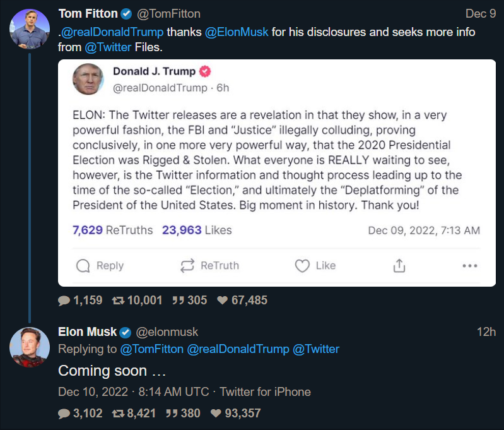Click the @TomFitton link in the replying-to line
The width and height of the screenshot is (504, 430).
point(152,349)
